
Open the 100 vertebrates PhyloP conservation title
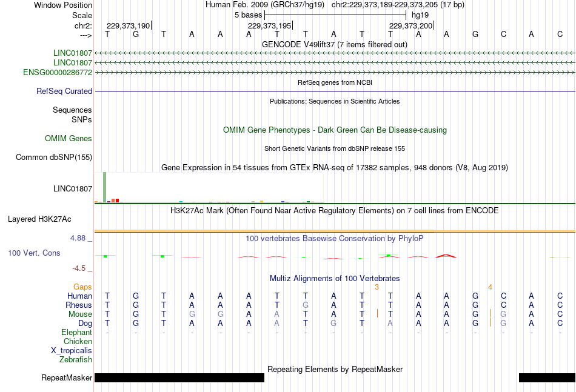[x=334, y=239]
